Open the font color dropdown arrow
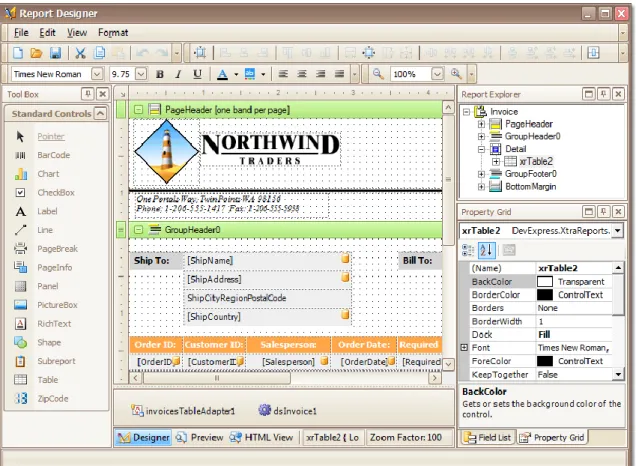Screen dimensions: 636x466 click(236, 75)
